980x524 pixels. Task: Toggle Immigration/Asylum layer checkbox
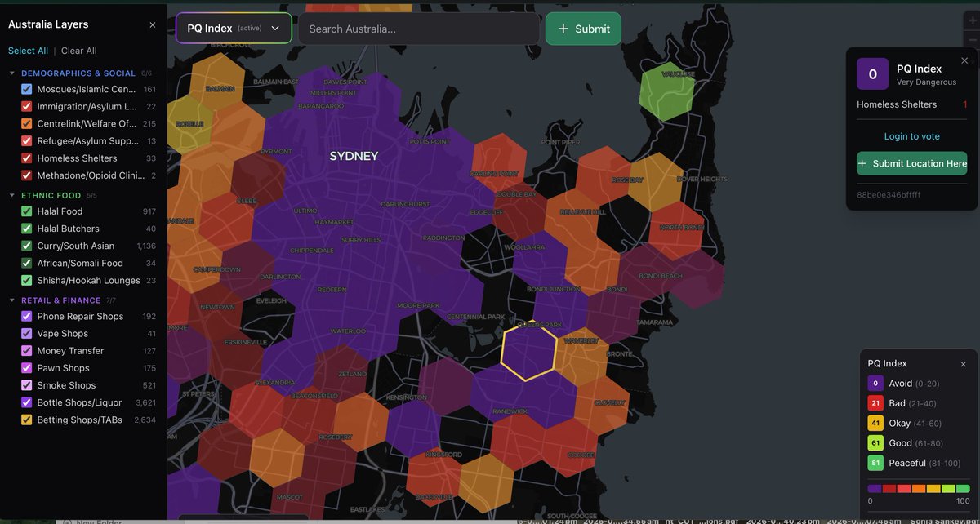(27, 106)
